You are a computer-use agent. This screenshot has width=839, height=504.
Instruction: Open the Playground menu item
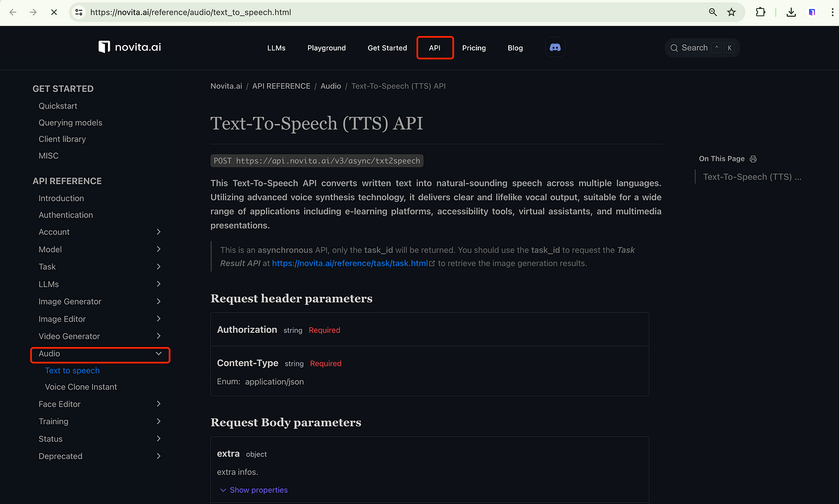pyautogui.click(x=327, y=48)
